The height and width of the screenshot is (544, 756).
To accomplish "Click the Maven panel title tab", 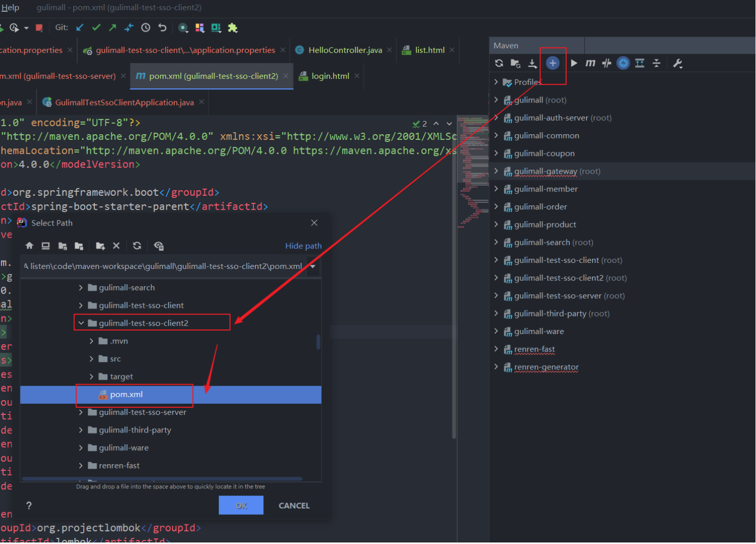I will coord(506,45).
